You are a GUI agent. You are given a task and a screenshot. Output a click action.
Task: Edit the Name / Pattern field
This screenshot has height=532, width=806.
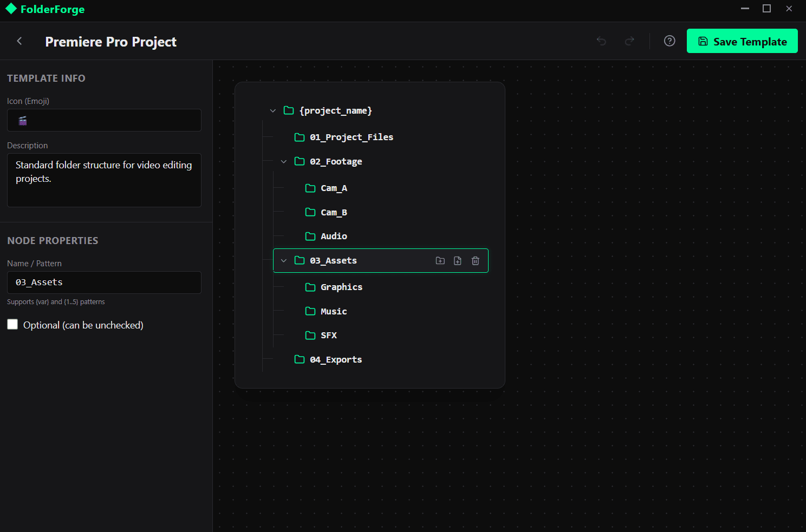coord(104,283)
